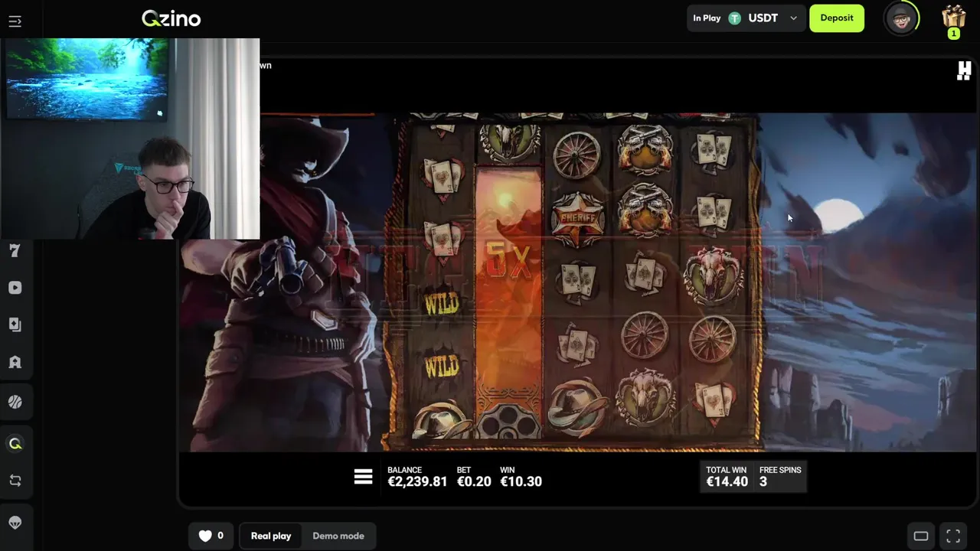Click the Tether USDT coin icon
Screen dimensions: 980x551
click(735, 18)
